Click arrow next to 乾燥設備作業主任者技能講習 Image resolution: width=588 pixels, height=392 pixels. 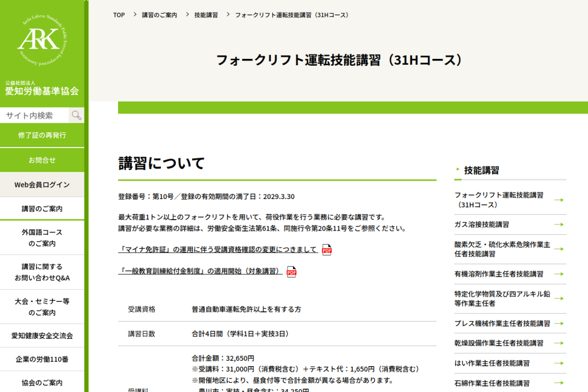click(x=559, y=343)
